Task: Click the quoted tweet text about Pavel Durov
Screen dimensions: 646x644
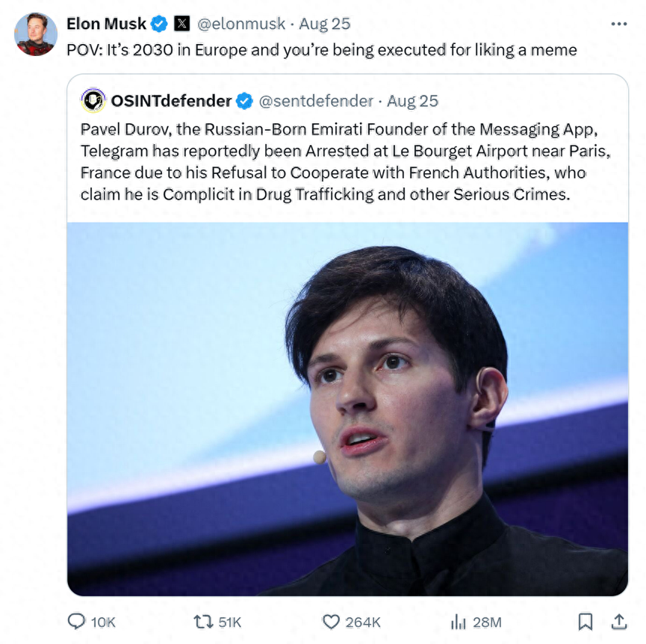Action: [345, 162]
